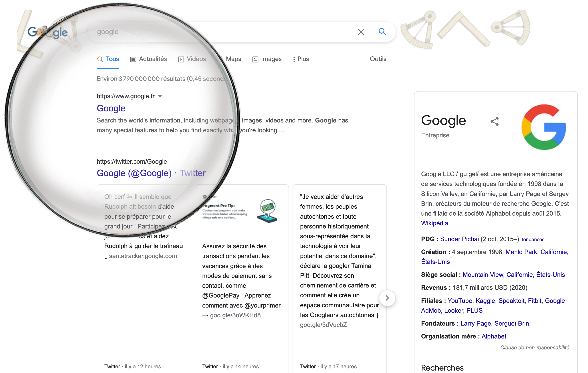The width and height of the screenshot is (588, 373).
Task: Open Mountain View, Californie, États-Unis link
Action: [514, 275]
